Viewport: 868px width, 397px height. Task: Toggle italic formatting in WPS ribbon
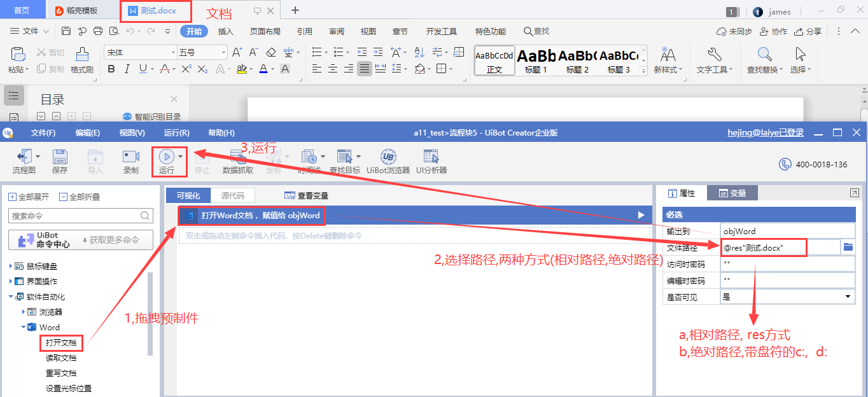tap(127, 69)
